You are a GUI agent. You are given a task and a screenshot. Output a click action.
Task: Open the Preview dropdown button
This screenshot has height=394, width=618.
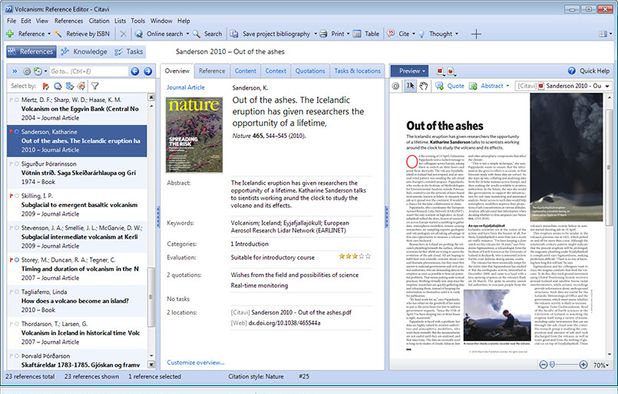[x=410, y=71]
